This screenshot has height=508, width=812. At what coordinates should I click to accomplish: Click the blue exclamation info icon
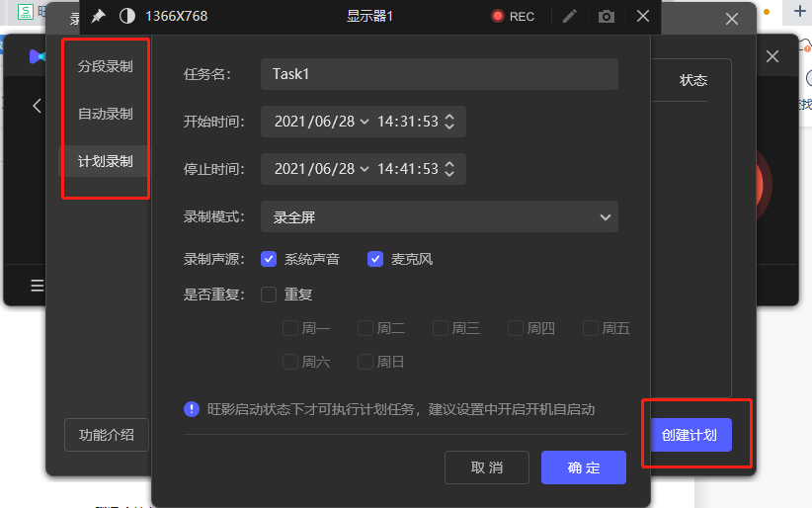click(192, 409)
